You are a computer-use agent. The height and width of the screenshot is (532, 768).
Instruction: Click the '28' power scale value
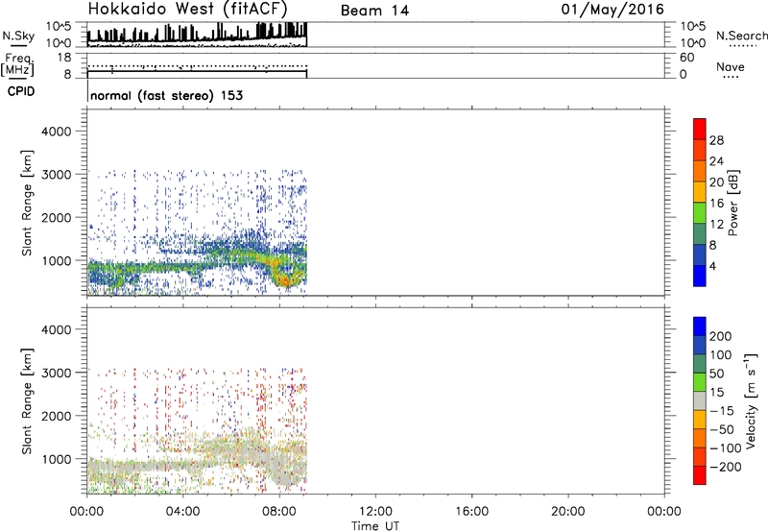pyautogui.click(x=716, y=140)
